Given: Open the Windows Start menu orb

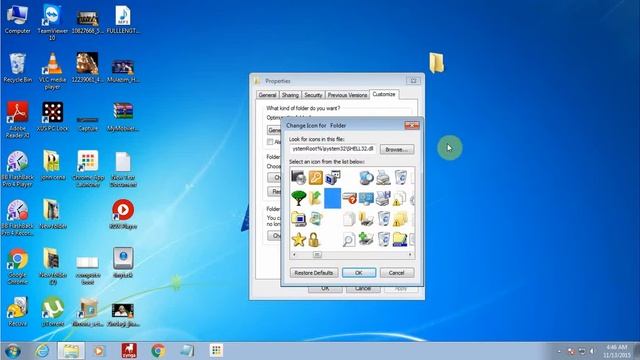Looking at the screenshot, I should tap(13, 351).
